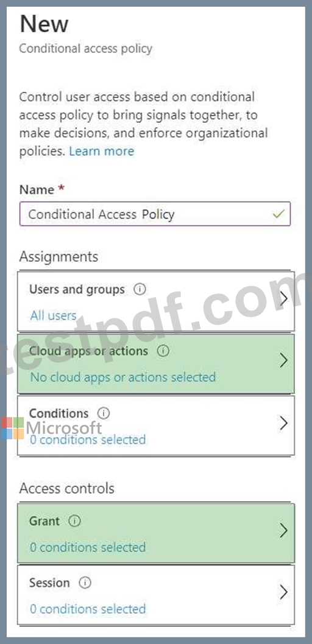The width and height of the screenshot is (312, 644).
Task: Open the Conditions chevron arrow
Action: [283, 423]
